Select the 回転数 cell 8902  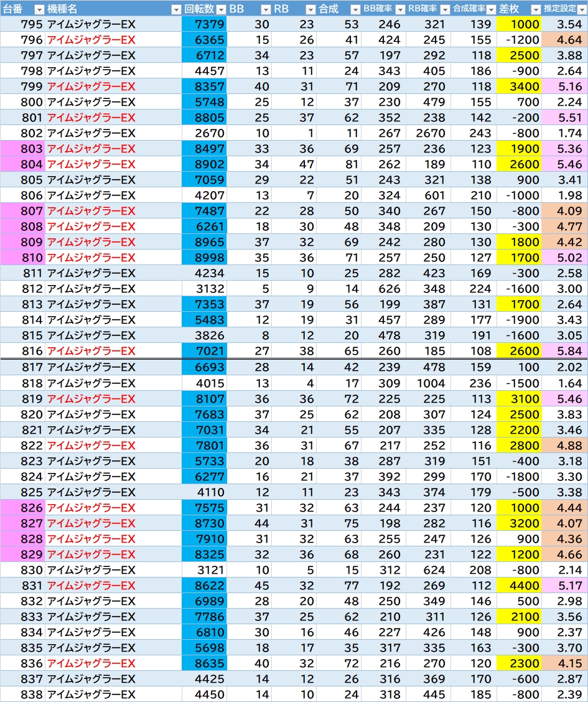(x=204, y=164)
